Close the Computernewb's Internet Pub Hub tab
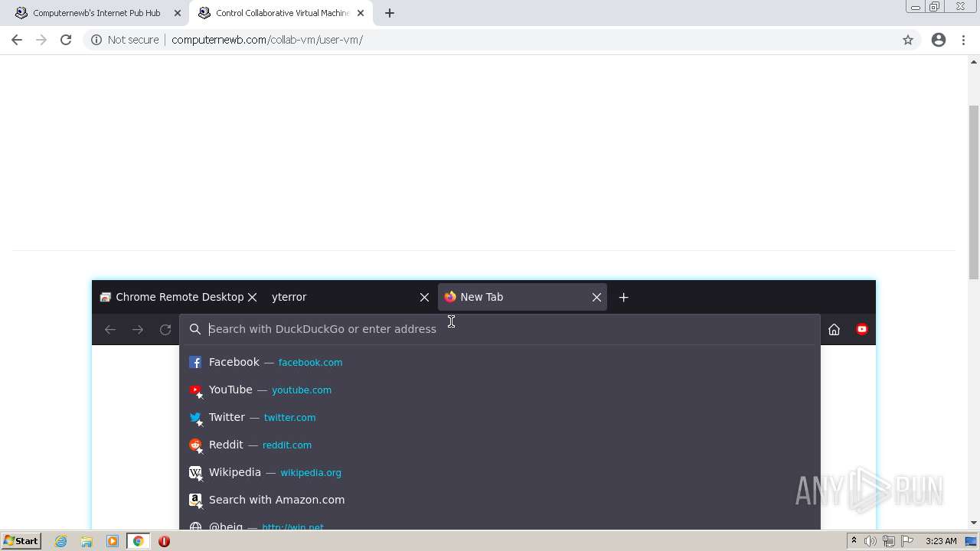980x551 pixels. pos(177,13)
